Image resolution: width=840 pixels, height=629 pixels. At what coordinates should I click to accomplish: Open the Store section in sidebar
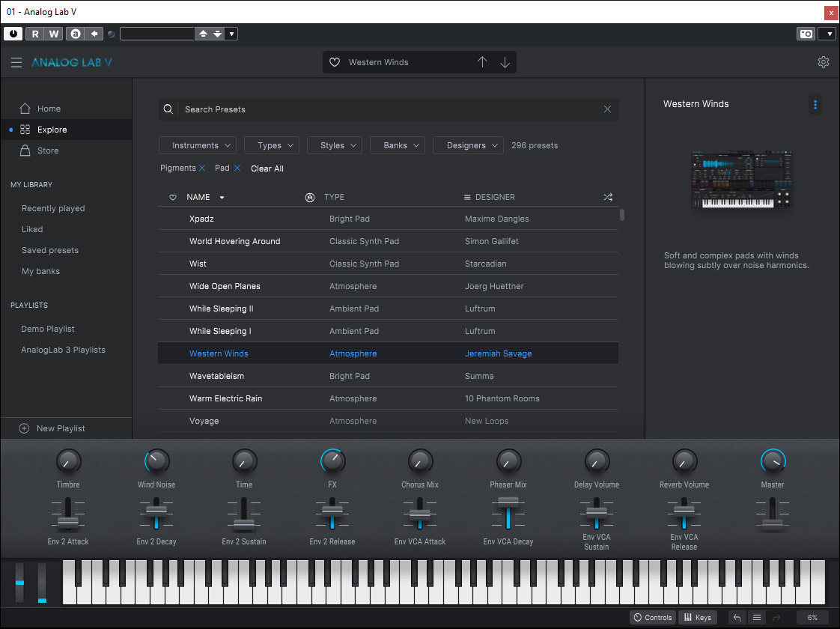[48, 151]
